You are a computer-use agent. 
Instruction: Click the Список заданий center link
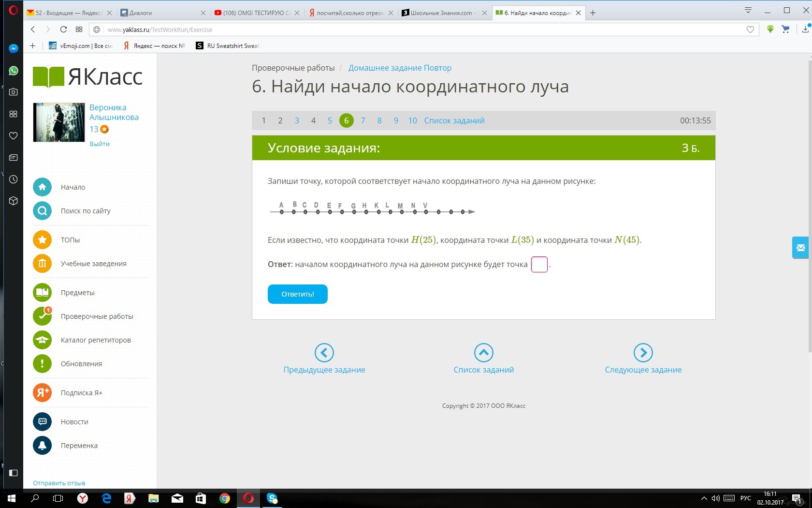coord(484,370)
